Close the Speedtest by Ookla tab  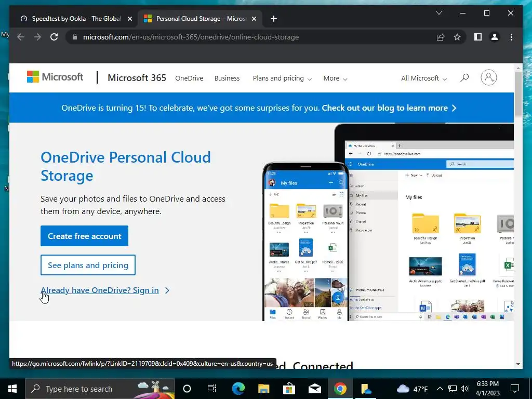pos(129,19)
